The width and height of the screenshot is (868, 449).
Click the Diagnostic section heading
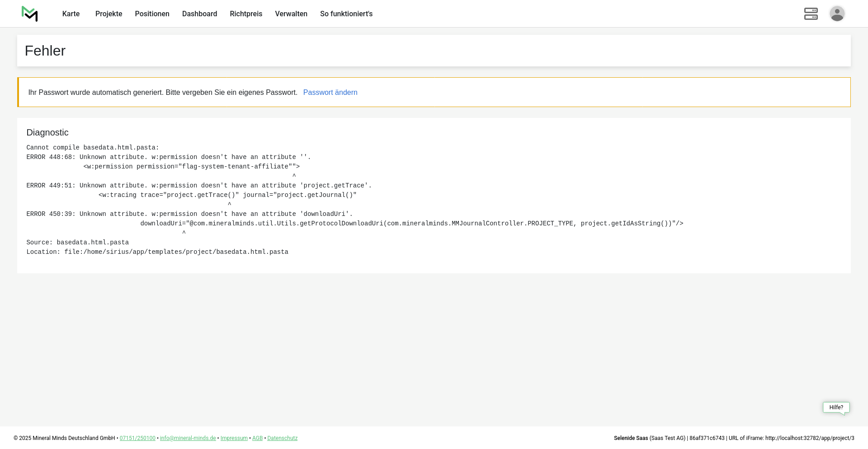coord(47,133)
